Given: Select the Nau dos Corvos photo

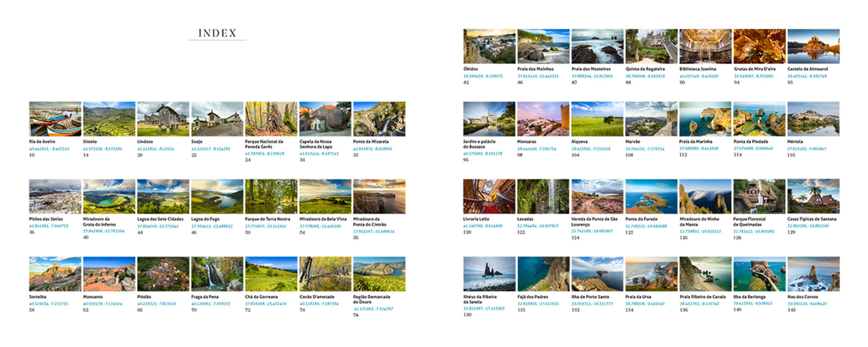Looking at the screenshot, I should pos(813,274).
